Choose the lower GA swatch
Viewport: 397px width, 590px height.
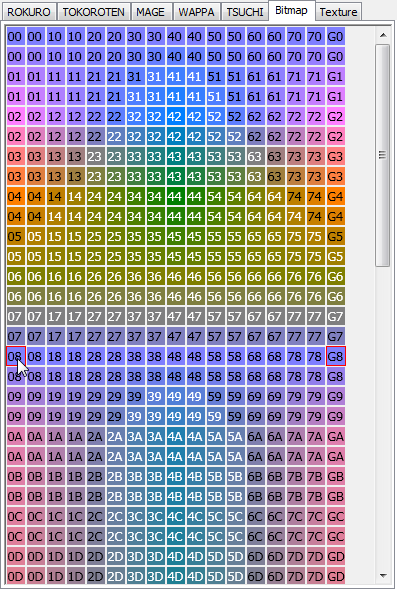[x=335, y=456]
